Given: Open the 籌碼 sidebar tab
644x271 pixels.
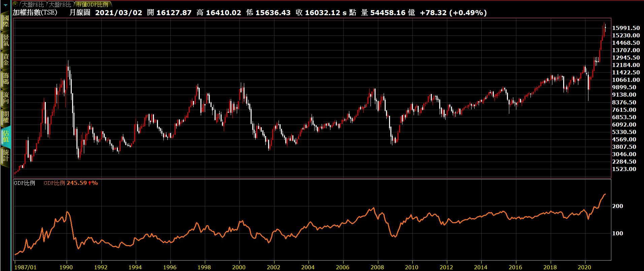Looking at the screenshot, I should click(6, 78).
